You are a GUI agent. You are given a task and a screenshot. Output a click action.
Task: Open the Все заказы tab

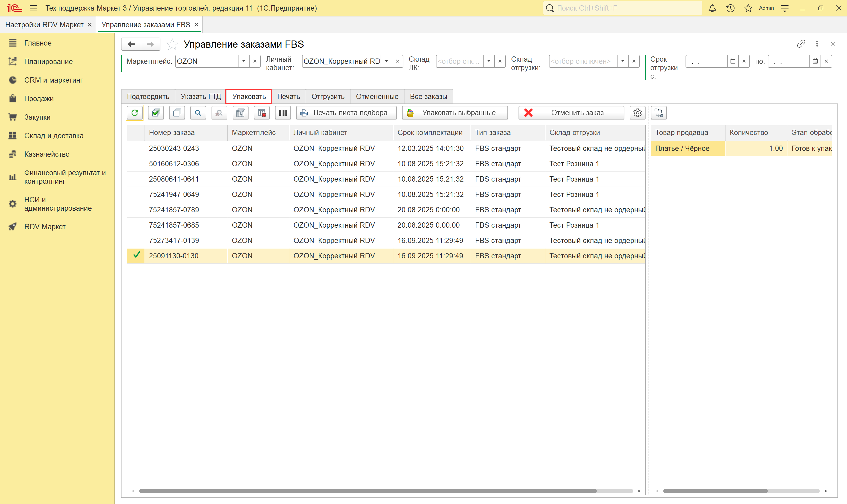pos(428,96)
